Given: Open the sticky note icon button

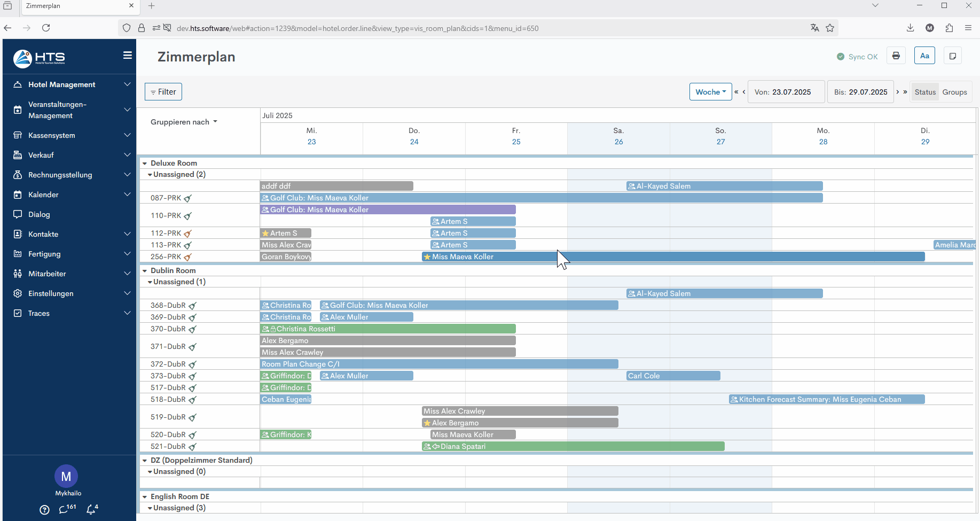Looking at the screenshot, I should (x=952, y=56).
